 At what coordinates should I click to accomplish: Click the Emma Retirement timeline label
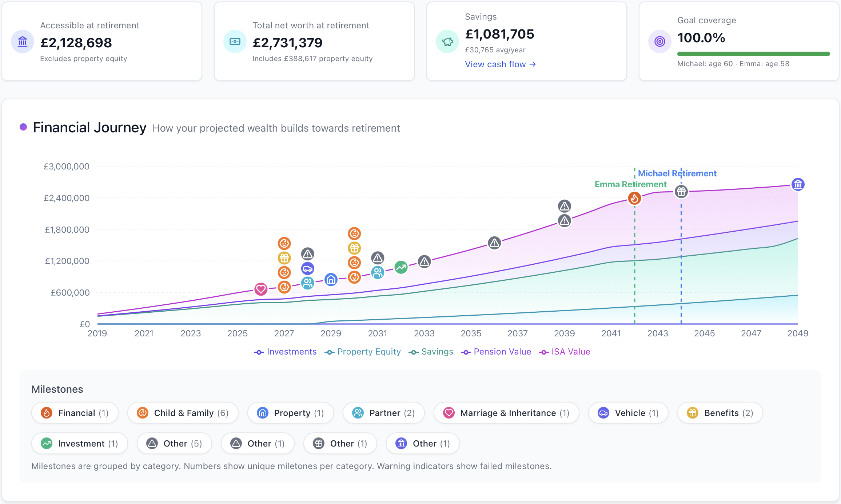631,184
